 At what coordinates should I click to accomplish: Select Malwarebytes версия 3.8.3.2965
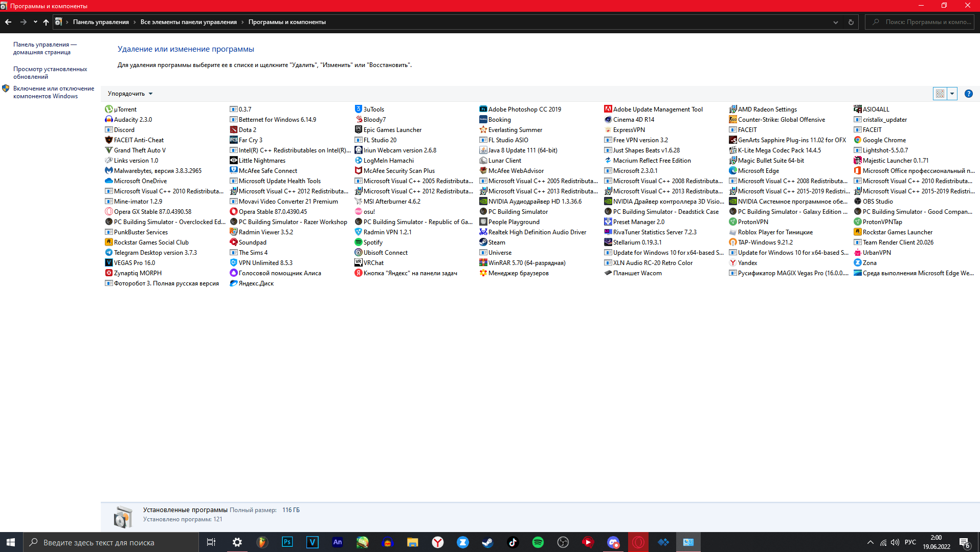[153, 170]
